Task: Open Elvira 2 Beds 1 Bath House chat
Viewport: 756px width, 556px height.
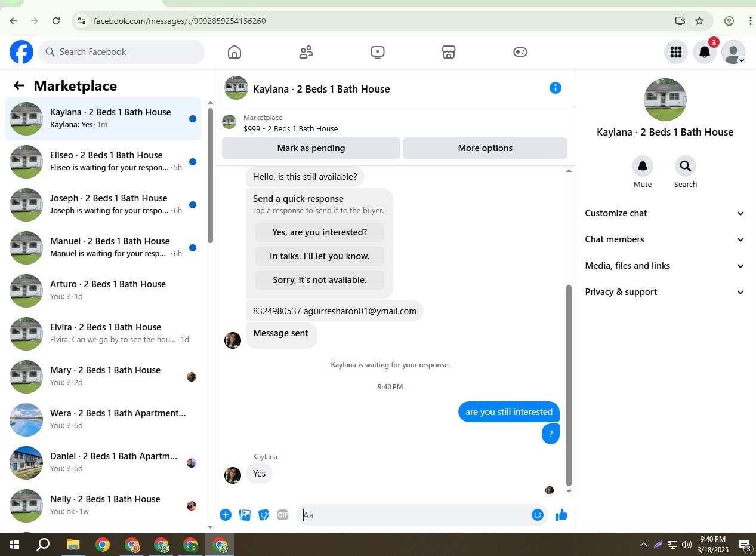Action: pyautogui.click(x=103, y=334)
